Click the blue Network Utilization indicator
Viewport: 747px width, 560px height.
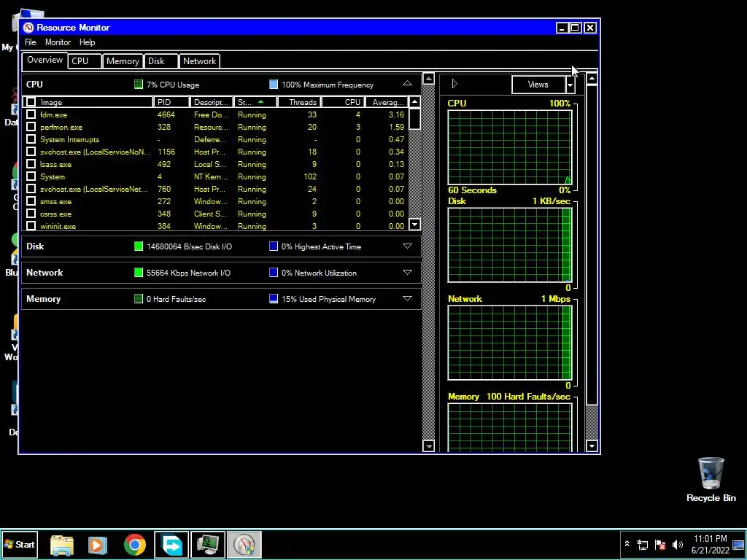[274, 273]
